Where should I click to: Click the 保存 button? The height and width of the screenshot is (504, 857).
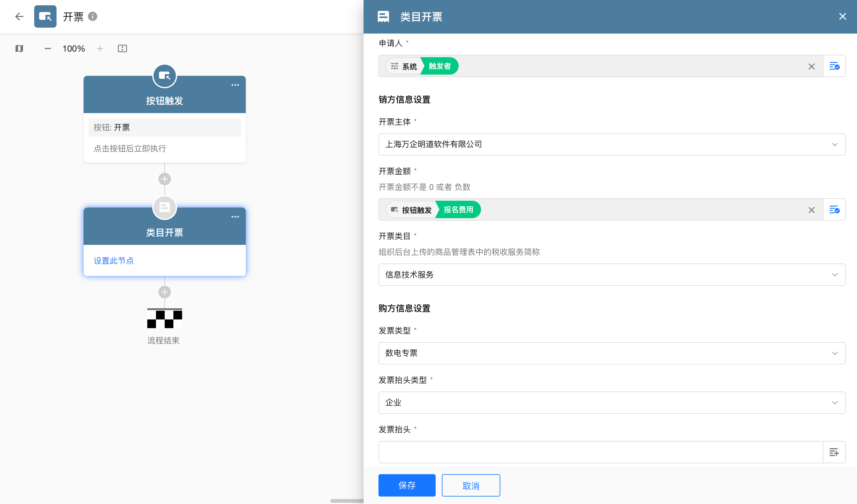[x=407, y=485]
